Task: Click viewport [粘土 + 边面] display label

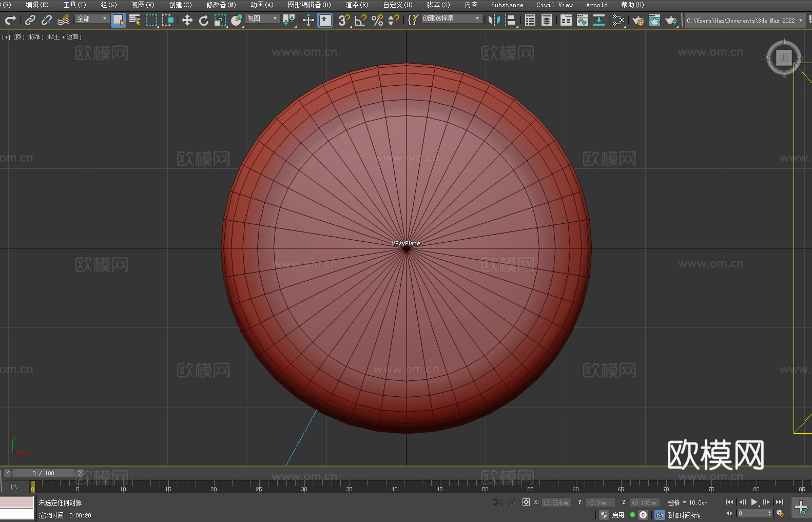Action: (64, 37)
